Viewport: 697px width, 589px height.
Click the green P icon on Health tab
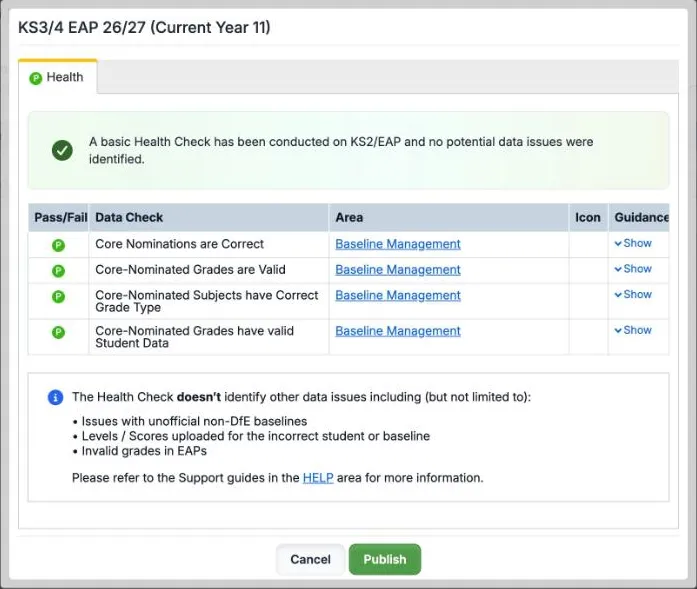36,78
